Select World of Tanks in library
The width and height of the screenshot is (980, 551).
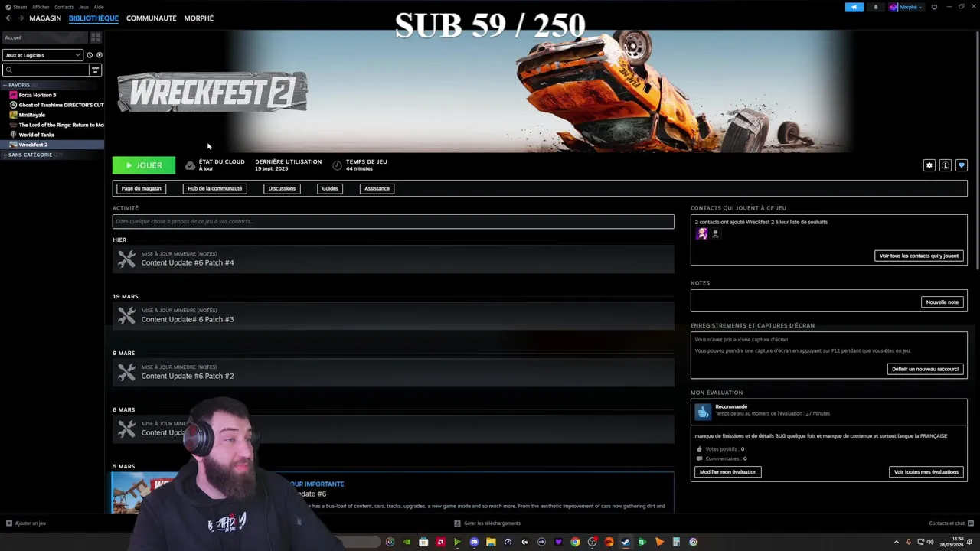[52, 135]
